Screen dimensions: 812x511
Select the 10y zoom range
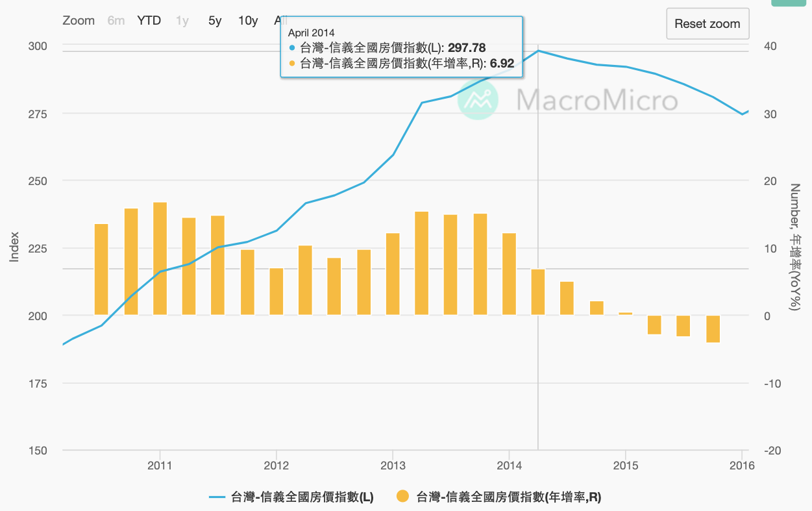pyautogui.click(x=248, y=21)
